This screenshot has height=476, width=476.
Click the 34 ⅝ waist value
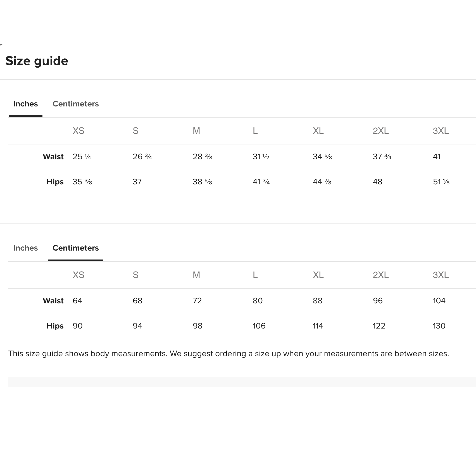[x=322, y=157]
